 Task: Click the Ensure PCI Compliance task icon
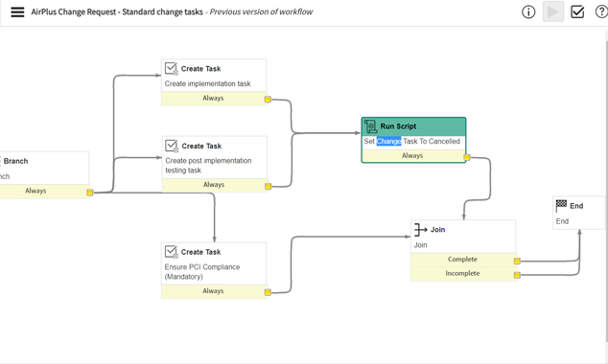click(171, 252)
